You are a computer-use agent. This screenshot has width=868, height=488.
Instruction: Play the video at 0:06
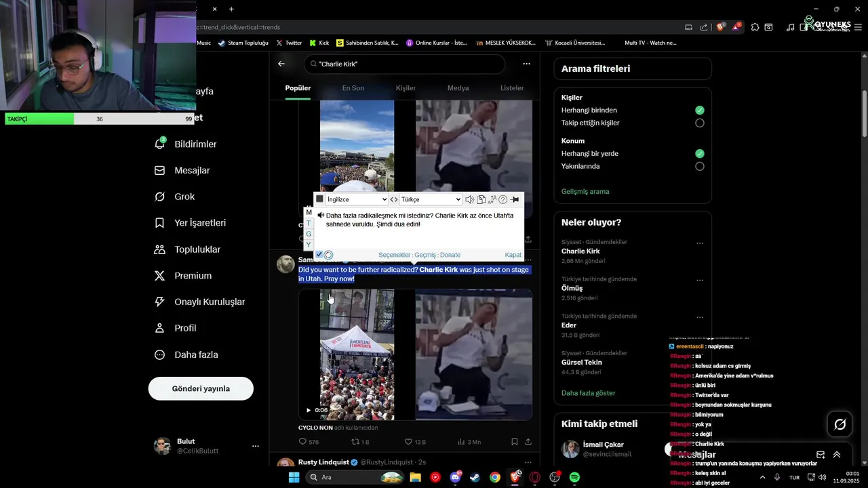(309, 410)
